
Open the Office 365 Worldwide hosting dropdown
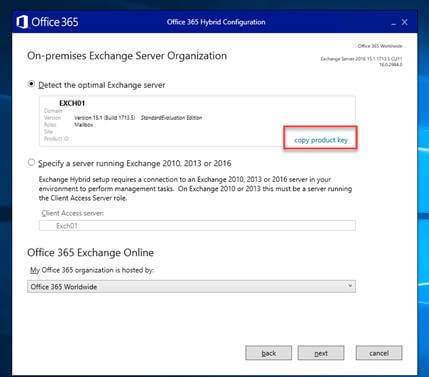(191, 286)
